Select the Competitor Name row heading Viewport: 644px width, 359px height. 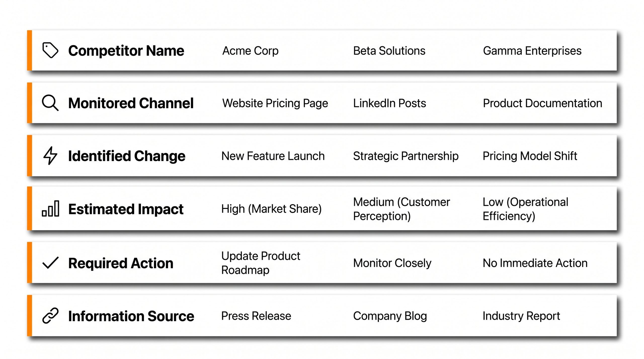pyautogui.click(x=126, y=51)
